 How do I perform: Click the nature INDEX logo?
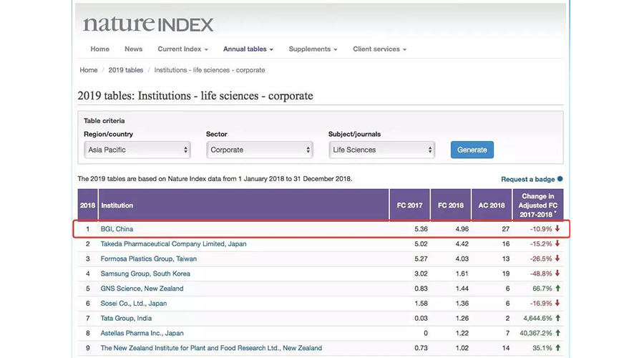point(148,24)
